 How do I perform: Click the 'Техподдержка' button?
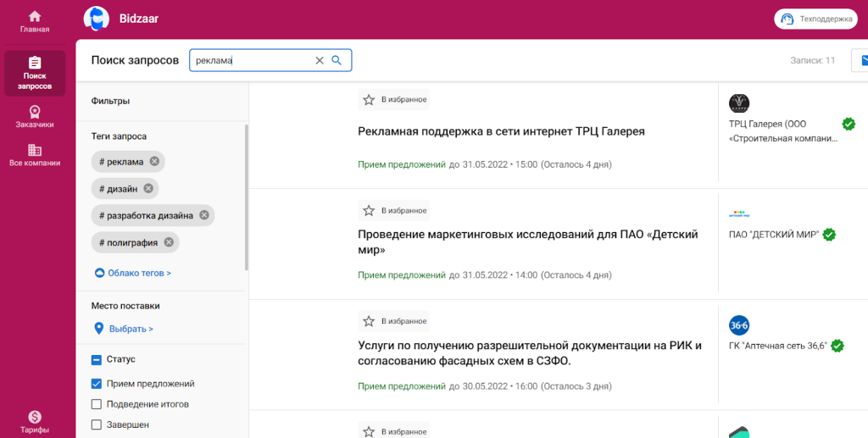[815, 19]
